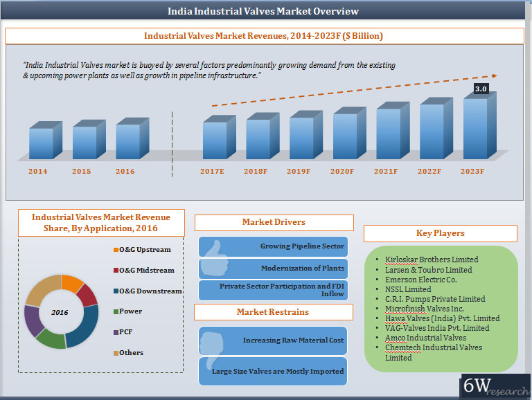The height and width of the screenshot is (400, 532).
Task: Click the 2019F revenue bar
Action: tap(306, 134)
